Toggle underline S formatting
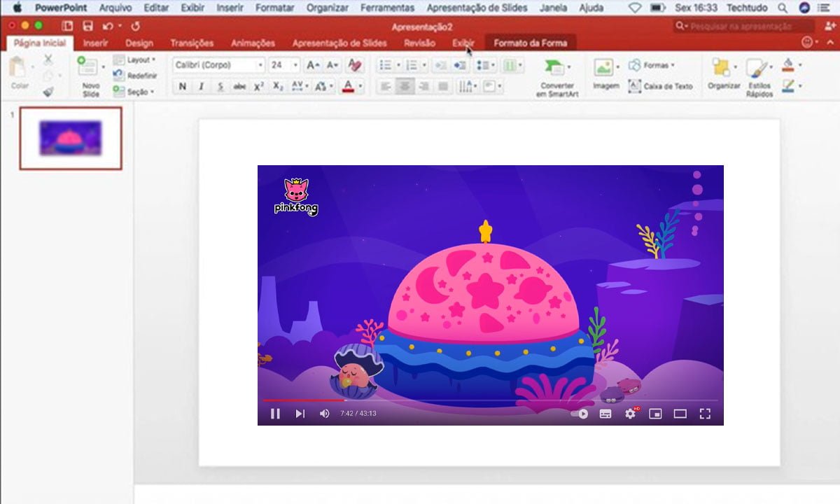Screen dimensions: 840x504 click(220, 87)
